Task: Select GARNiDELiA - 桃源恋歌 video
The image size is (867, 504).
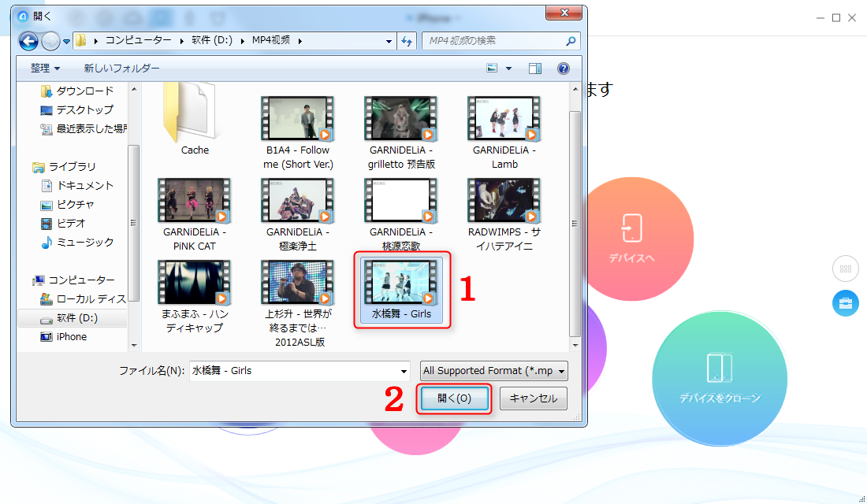Action: tap(401, 214)
